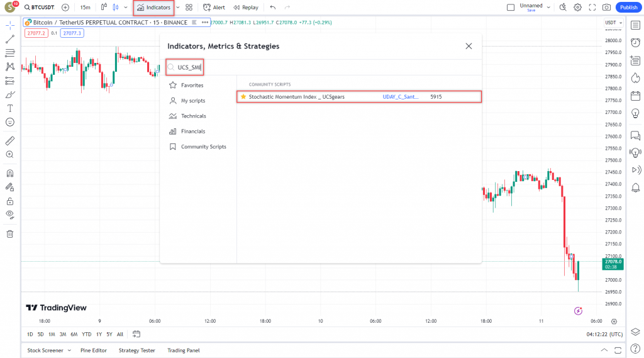Toggle lock all drawings tool
The width and height of the screenshot is (644, 358).
coord(9,201)
